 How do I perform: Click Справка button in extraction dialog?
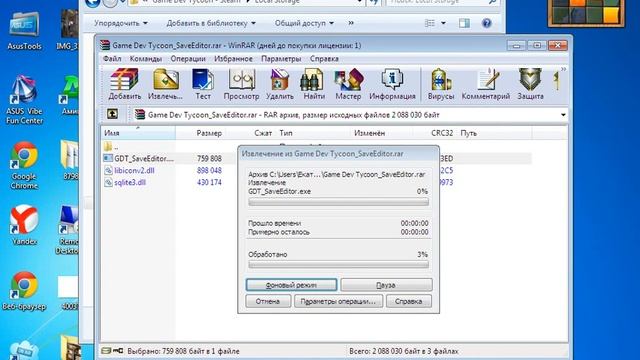coord(408,301)
